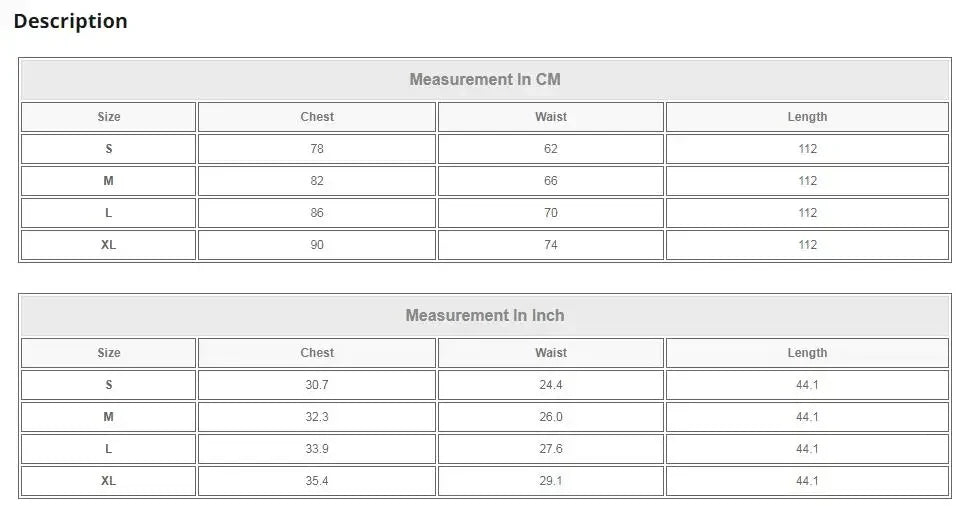
Task: Click waist value 74 for size XL
Action: click(x=551, y=245)
